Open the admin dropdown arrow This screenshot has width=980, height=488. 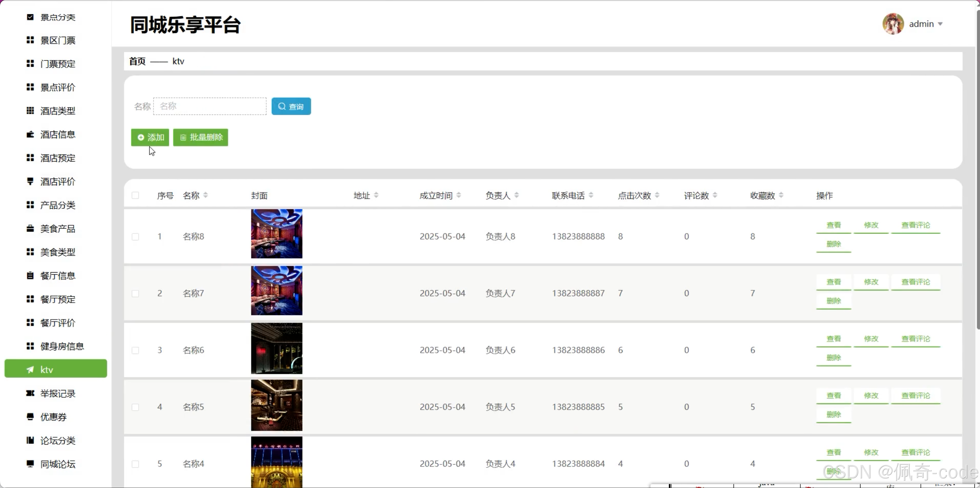(940, 24)
